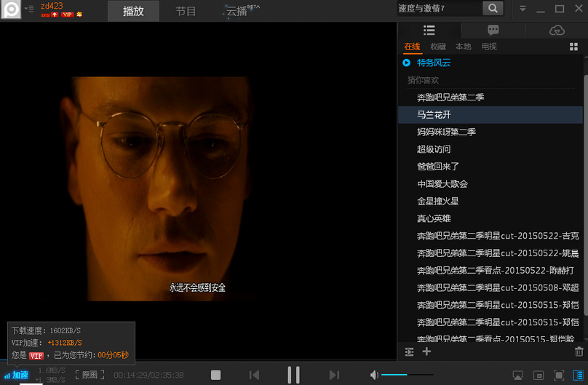Click the search magnifier icon

pos(493,9)
